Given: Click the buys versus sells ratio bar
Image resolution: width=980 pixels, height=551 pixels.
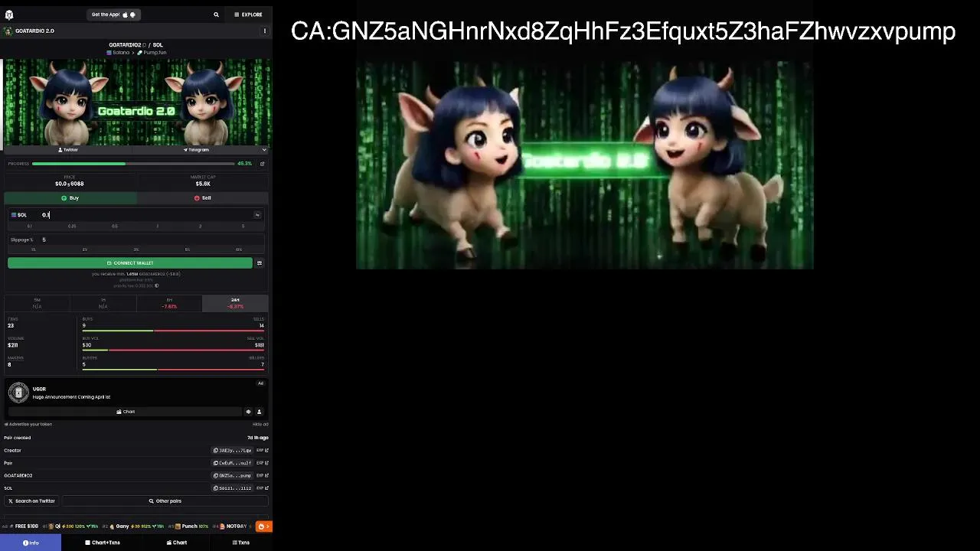Looking at the screenshot, I should pos(173,331).
